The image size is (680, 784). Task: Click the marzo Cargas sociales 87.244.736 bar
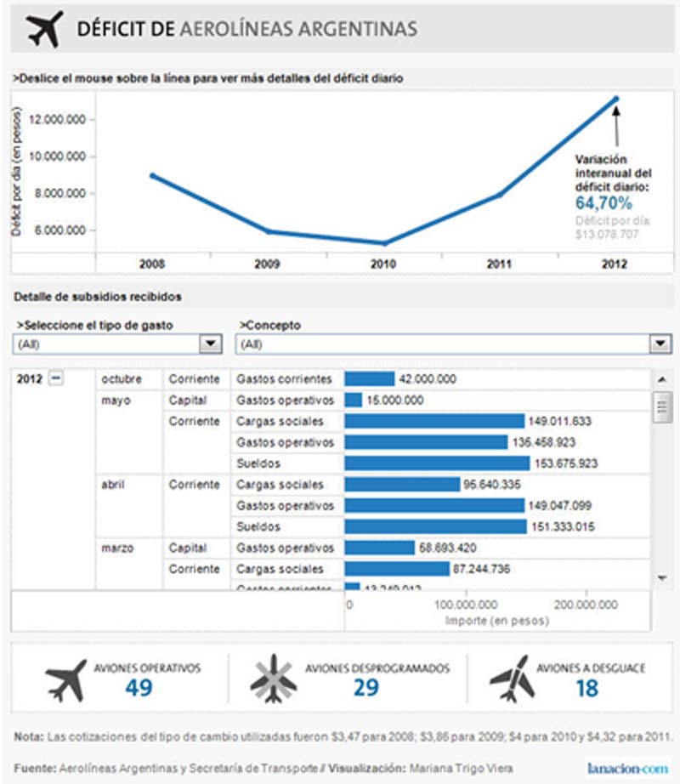[397, 569]
